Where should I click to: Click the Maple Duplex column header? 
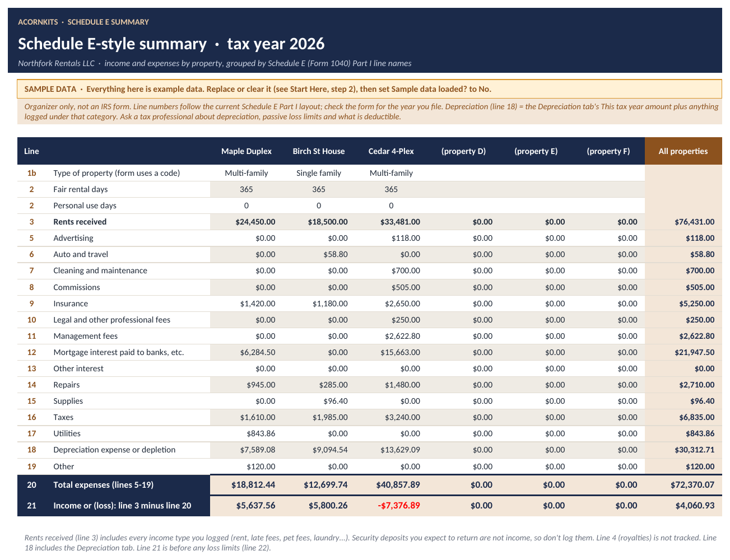point(247,151)
